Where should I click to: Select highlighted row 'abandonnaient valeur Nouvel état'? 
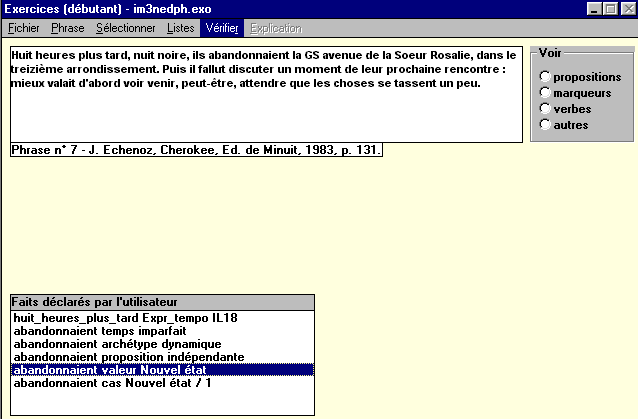(162, 370)
